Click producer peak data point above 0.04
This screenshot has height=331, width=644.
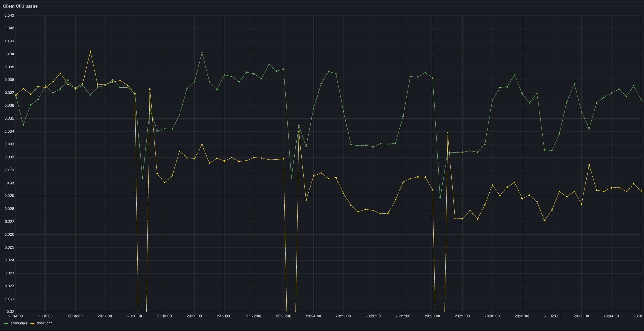(90, 52)
